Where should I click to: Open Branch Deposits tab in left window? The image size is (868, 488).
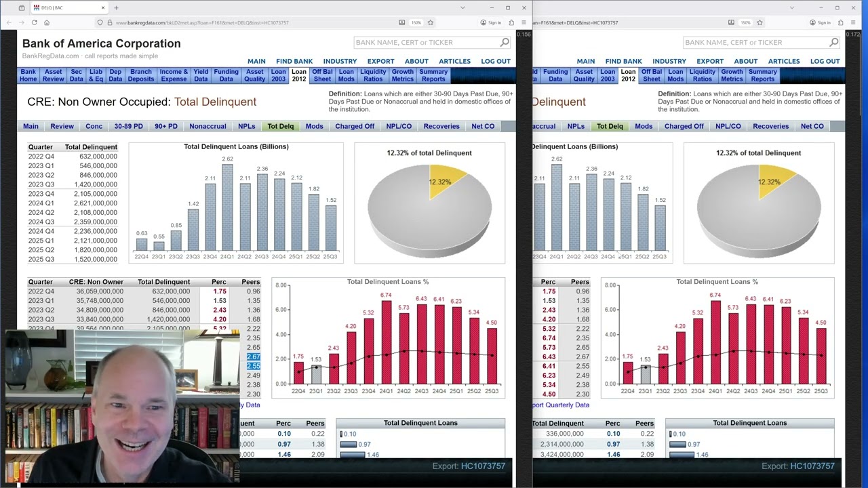pos(141,75)
